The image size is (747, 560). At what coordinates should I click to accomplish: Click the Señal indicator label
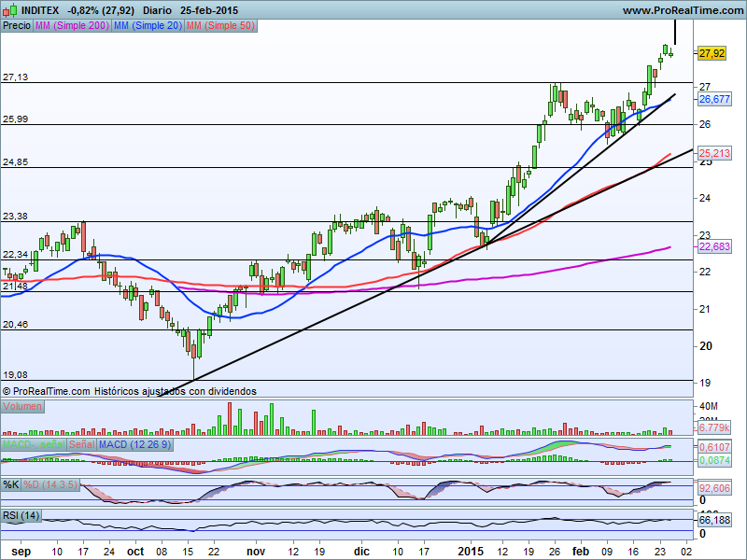pos(81,444)
